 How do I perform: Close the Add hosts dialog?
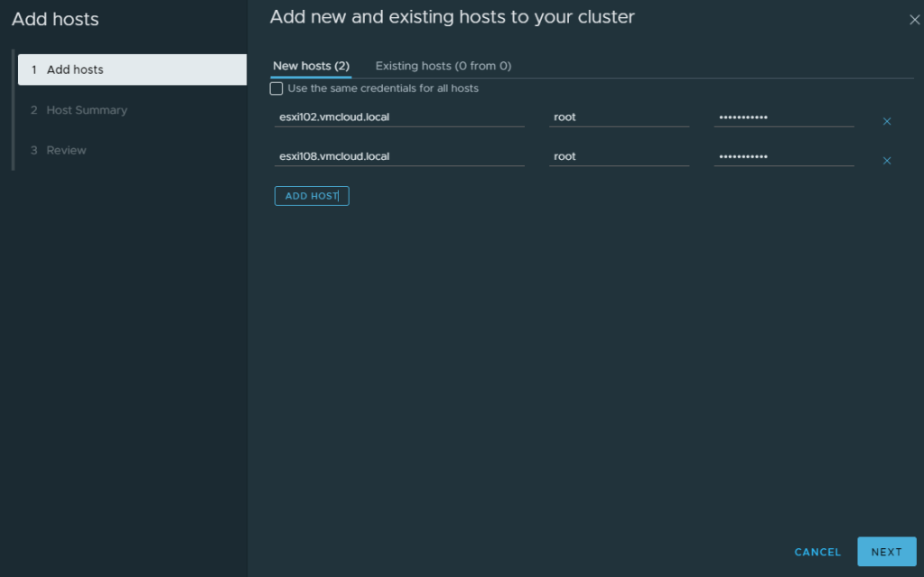914,20
